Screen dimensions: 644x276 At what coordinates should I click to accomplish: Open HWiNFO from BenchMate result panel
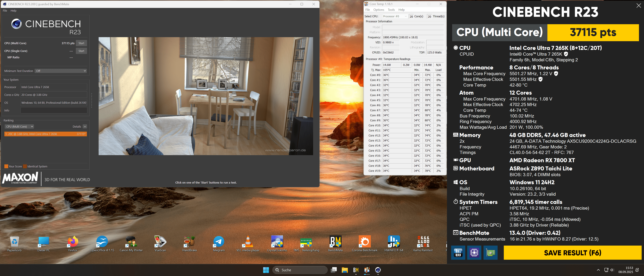click(458, 252)
